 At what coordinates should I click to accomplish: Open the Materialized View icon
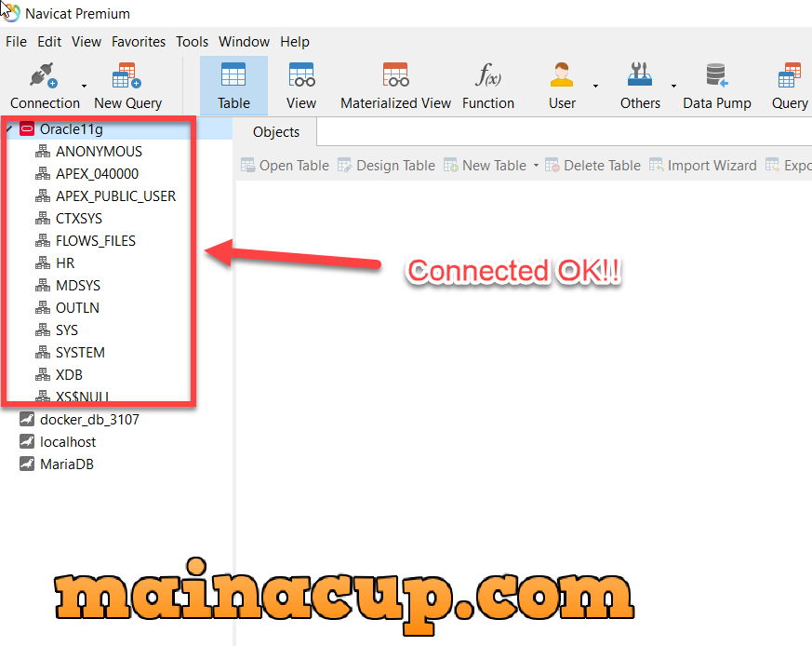pyautogui.click(x=395, y=86)
